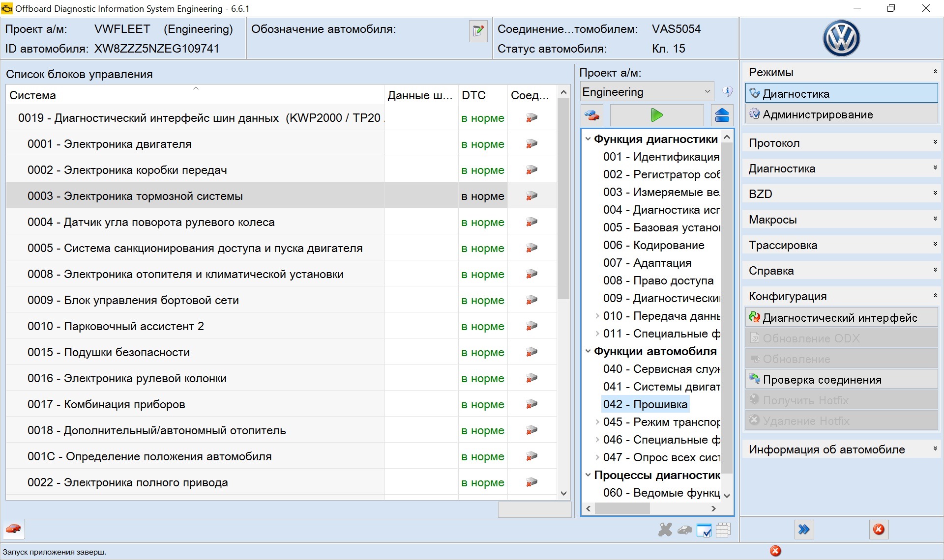
Task: Click the grid table icon in bottom toolbar
Action: 723,530
